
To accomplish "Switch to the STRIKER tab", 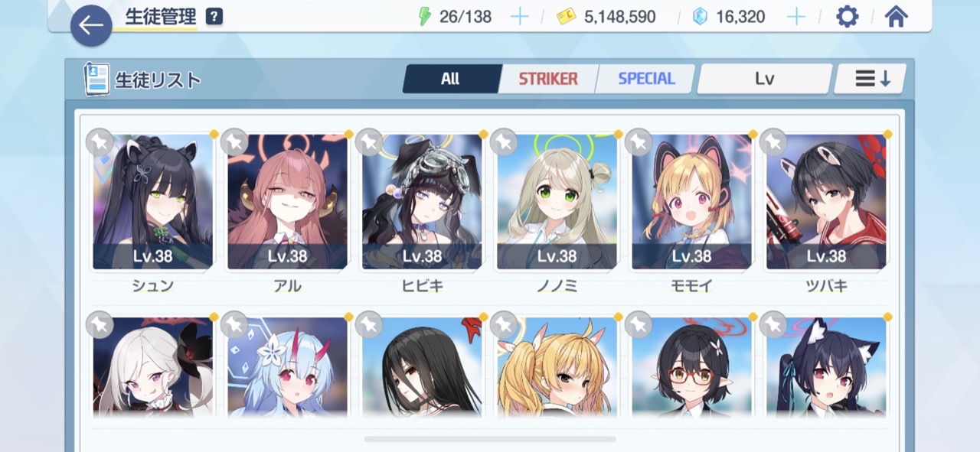I will point(548,79).
